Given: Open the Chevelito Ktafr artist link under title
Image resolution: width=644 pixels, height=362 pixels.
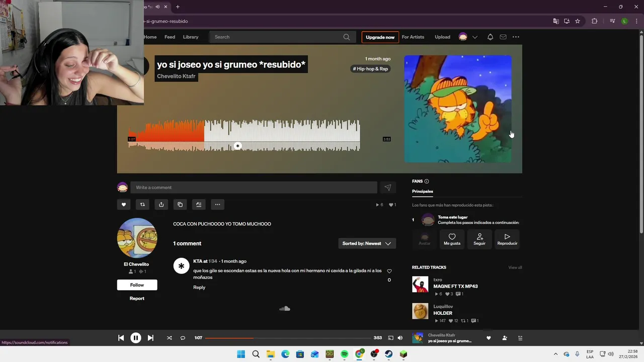Looking at the screenshot, I should click(x=176, y=76).
